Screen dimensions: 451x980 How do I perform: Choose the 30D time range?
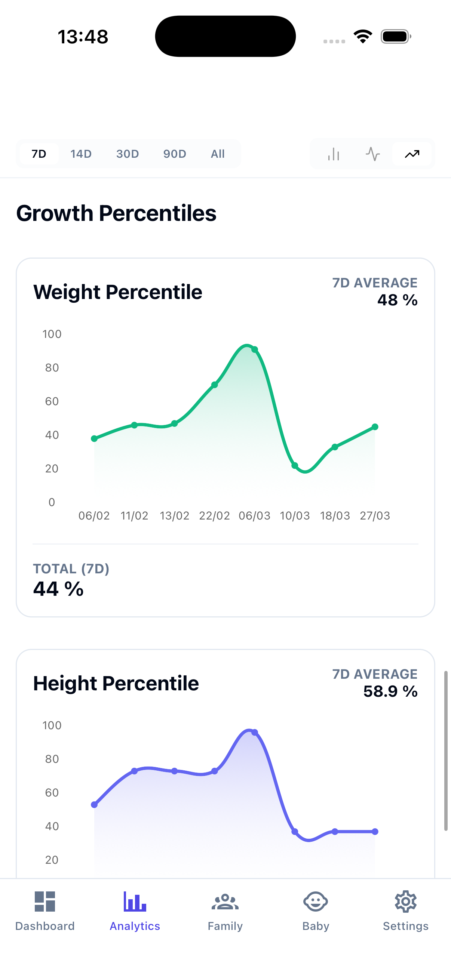coord(128,154)
